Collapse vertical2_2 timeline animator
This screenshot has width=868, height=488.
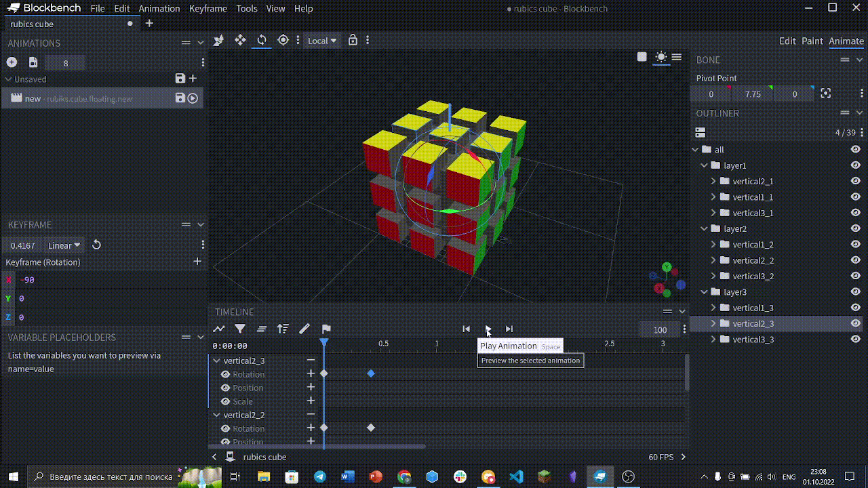coord(217,415)
